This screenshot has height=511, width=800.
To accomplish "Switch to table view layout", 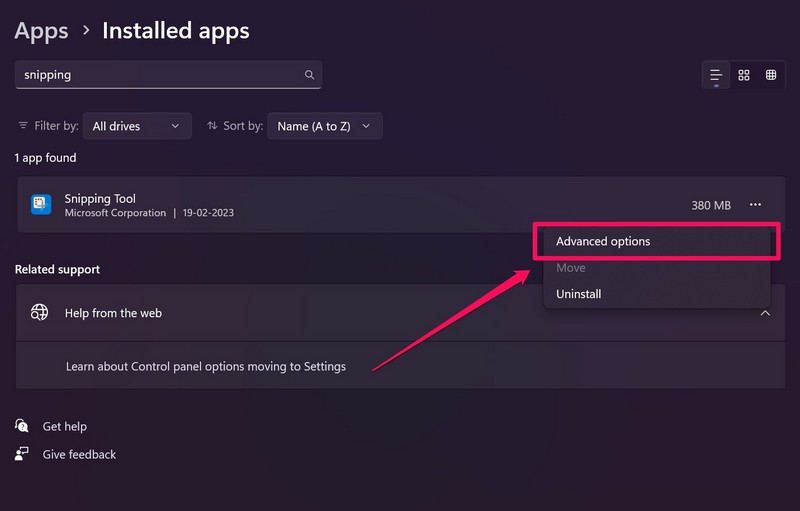I will (x=771, y=75).
